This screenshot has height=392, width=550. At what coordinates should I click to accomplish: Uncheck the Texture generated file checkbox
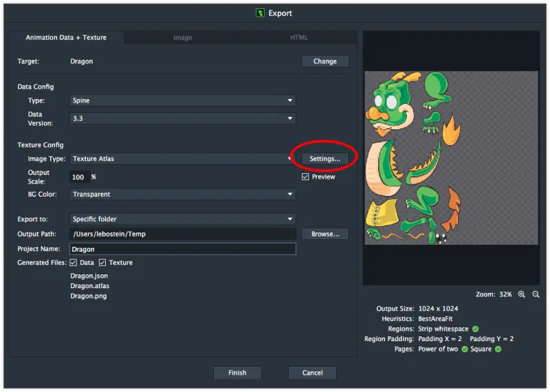pyautogui.click(x=102, y=263)
